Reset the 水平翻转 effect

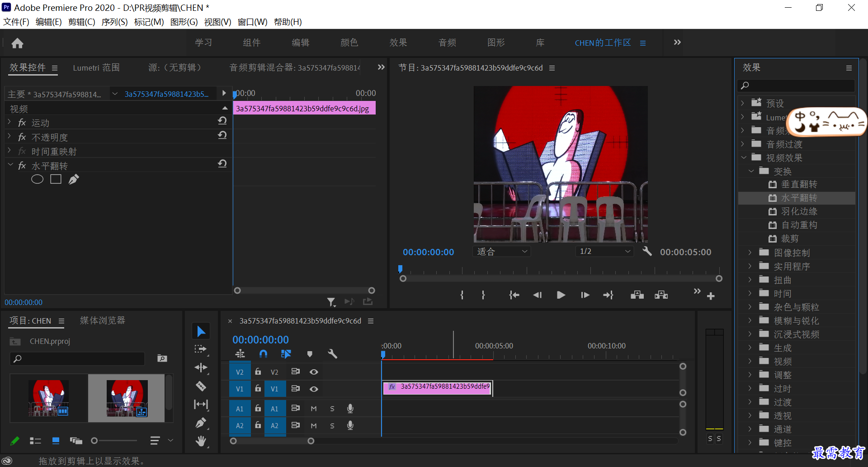[x=222, y=163]
